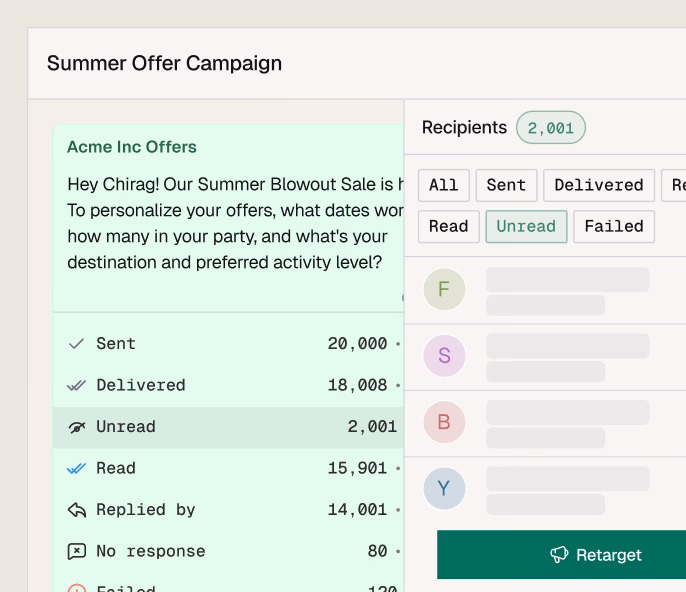Click the Unread crossed-eye icon
Screen dimensions: 686x592
click(x=76, y=427)
